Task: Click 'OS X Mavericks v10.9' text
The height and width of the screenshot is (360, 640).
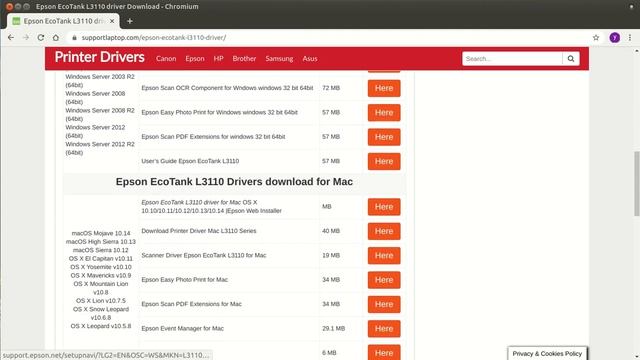Action: [x=101, y=276]
